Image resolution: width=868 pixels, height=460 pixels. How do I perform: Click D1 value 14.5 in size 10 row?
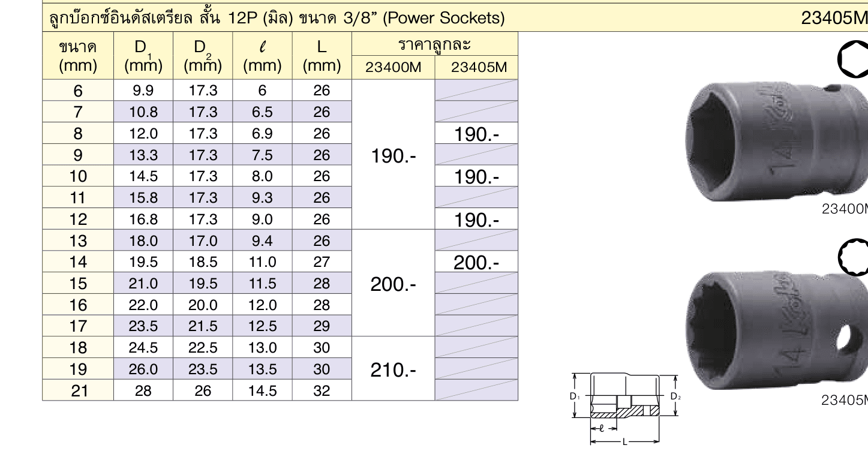(143, 176)
